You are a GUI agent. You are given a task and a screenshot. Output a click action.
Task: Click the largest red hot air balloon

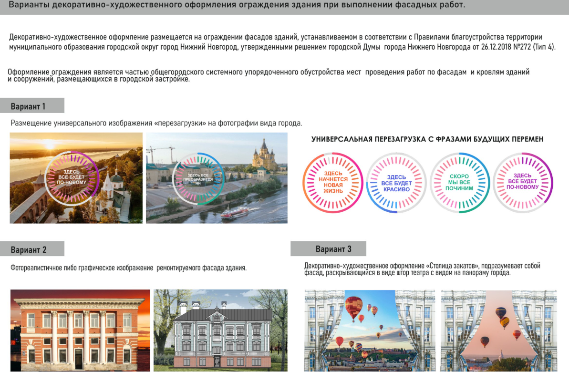pos(353,307)
